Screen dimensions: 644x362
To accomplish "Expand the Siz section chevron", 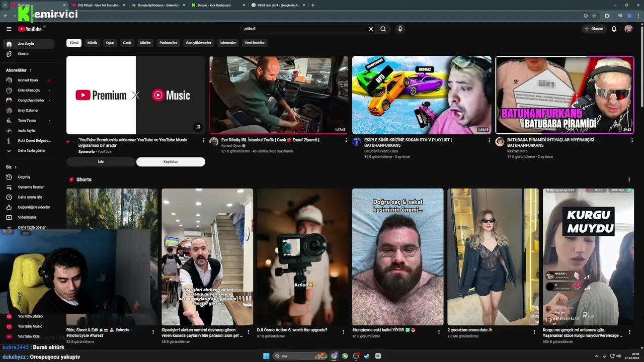I will tap(16, 167).
